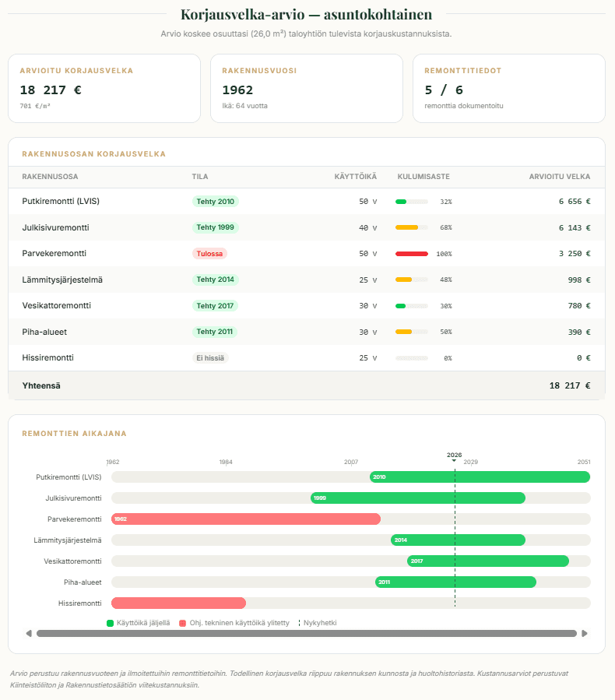The image size is (615, 700).
Task: Click the timeline's left scroll arrow
Action: [x=29, y=633]
